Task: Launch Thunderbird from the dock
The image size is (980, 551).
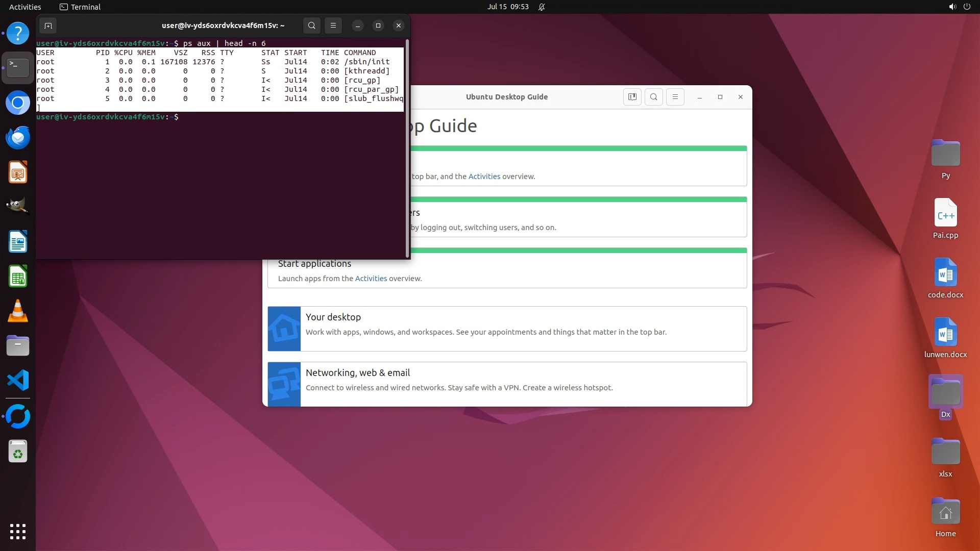Action: pyautogui.click(x=18, y=138)
